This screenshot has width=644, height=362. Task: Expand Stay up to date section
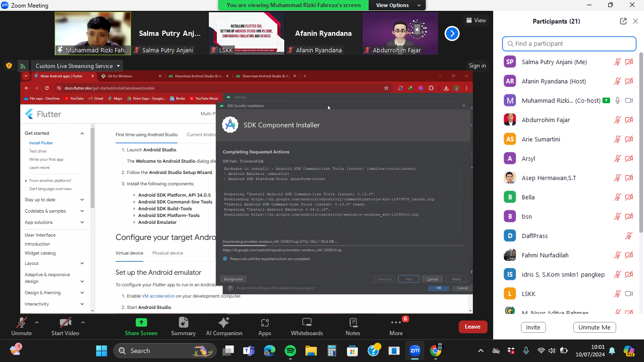(x=82, y=200)
